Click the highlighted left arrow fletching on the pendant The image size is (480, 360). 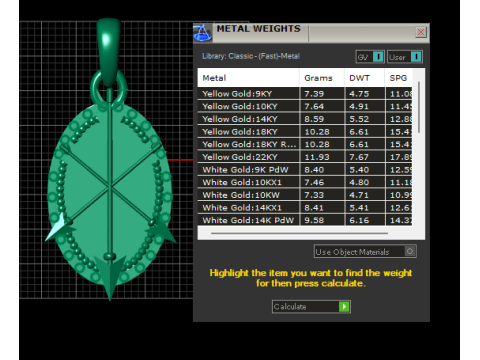(58, 227)
